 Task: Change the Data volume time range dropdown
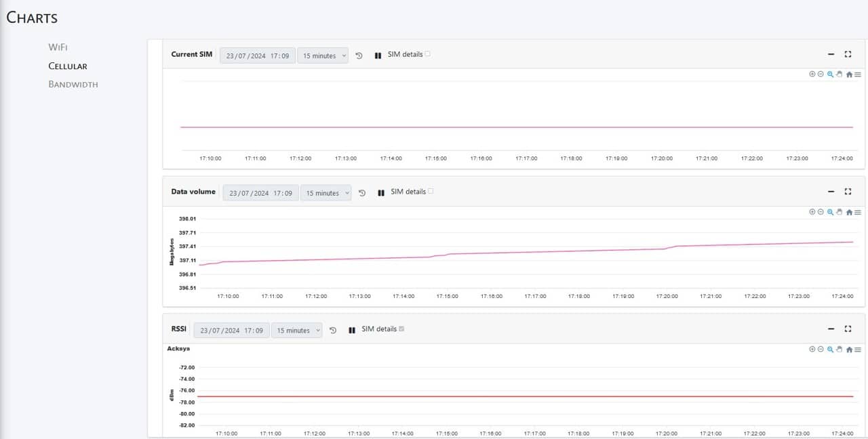[x=326, y=192]
